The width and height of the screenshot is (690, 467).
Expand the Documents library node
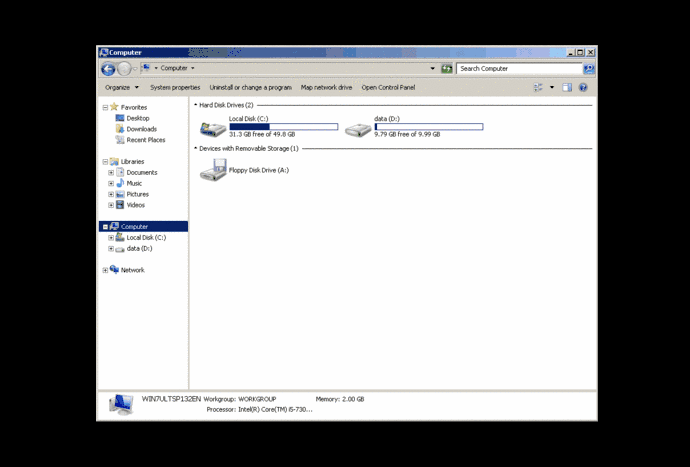[111, 173]
